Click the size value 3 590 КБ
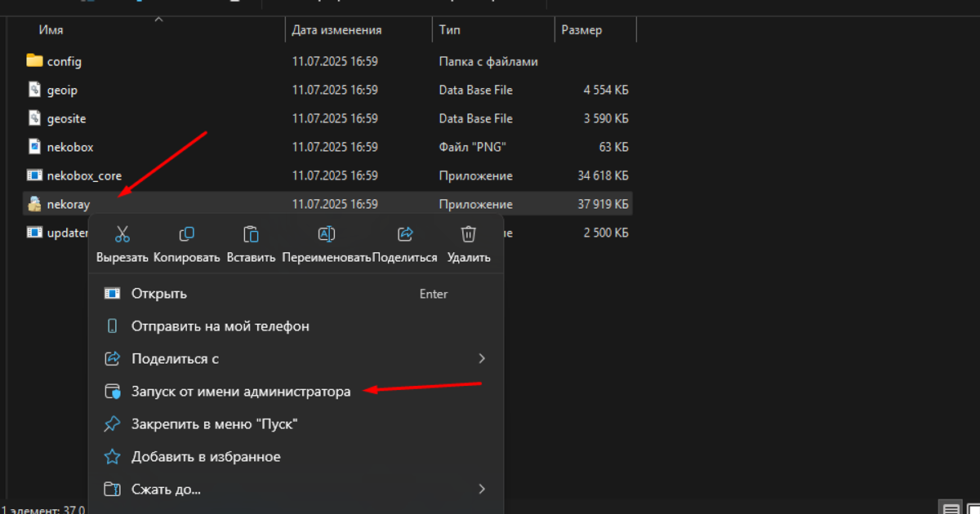The image size is (980, 514). pyautogui.click(x=606, y=118)
